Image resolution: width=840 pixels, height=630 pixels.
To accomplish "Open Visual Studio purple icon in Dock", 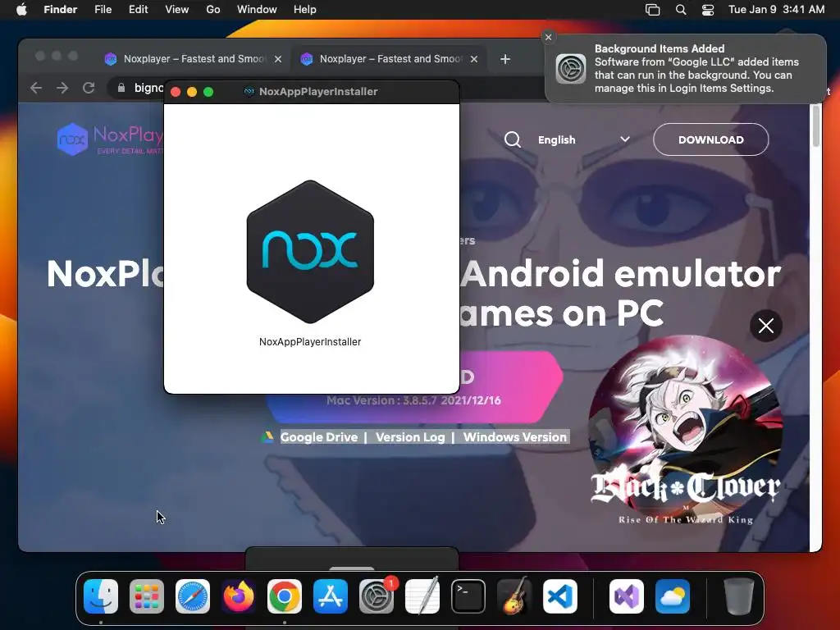I will point(626,596).
